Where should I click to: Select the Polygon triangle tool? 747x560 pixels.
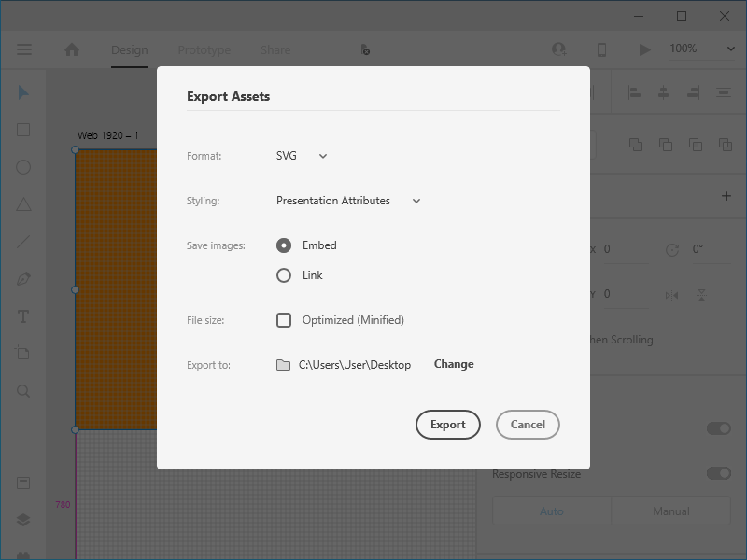tap(24, 204)
